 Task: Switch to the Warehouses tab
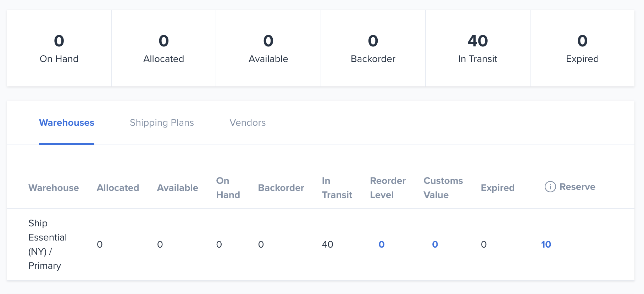pos(67,123)
